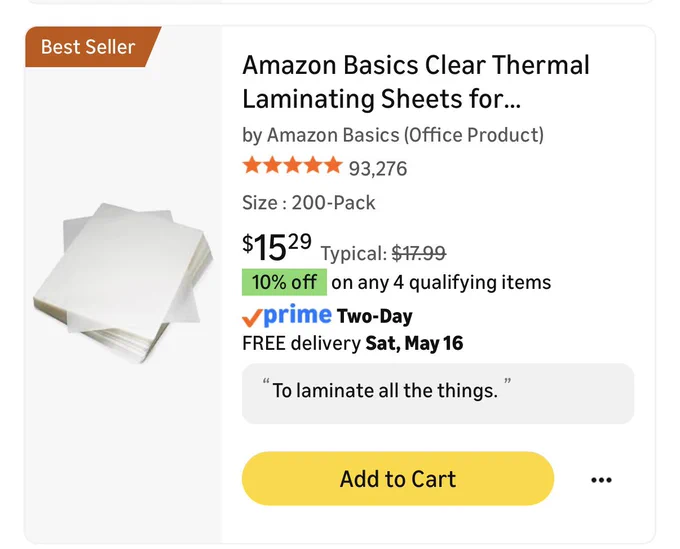
Task: Open the 'on any 4 qualifying items' offer
Action: (441, 282)
